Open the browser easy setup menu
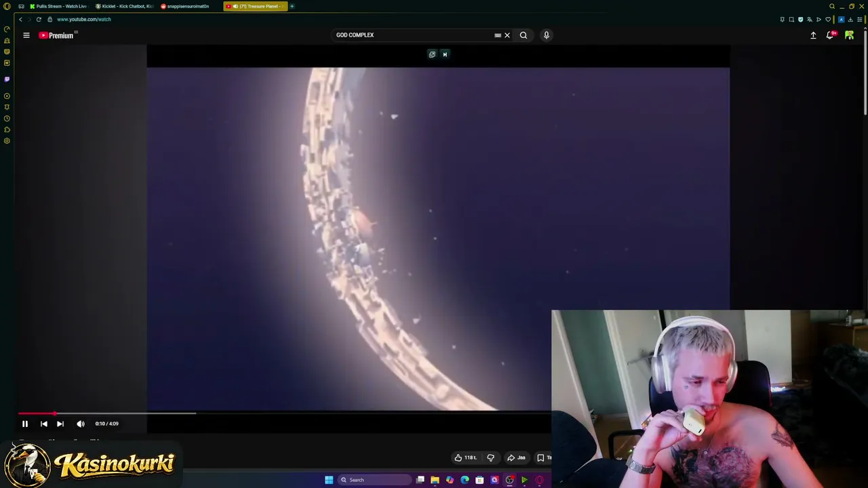868x488 pixels. [x=859, y=20]
